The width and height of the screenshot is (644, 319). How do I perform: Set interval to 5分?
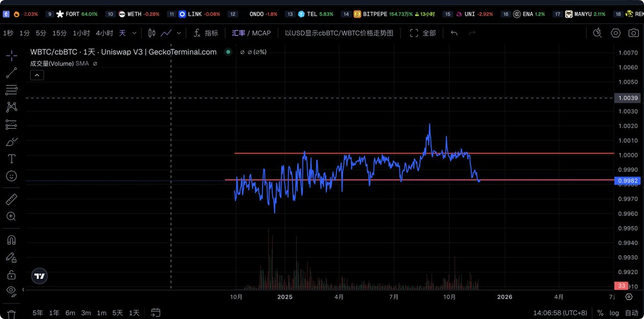(x=41, y=33)
